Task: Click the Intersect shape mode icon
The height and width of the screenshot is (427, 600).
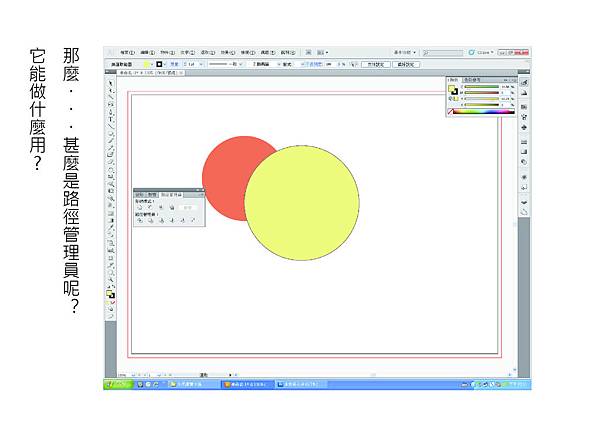Action: click(x=161, y=207)
